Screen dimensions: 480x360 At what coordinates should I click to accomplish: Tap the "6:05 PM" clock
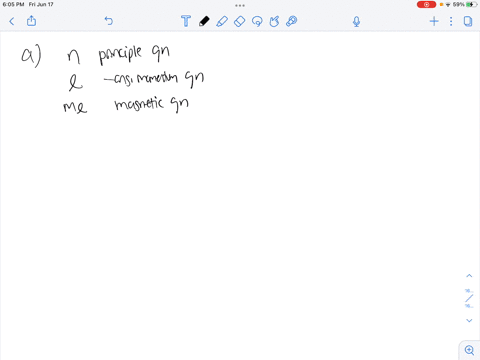(x=13, y=4)
